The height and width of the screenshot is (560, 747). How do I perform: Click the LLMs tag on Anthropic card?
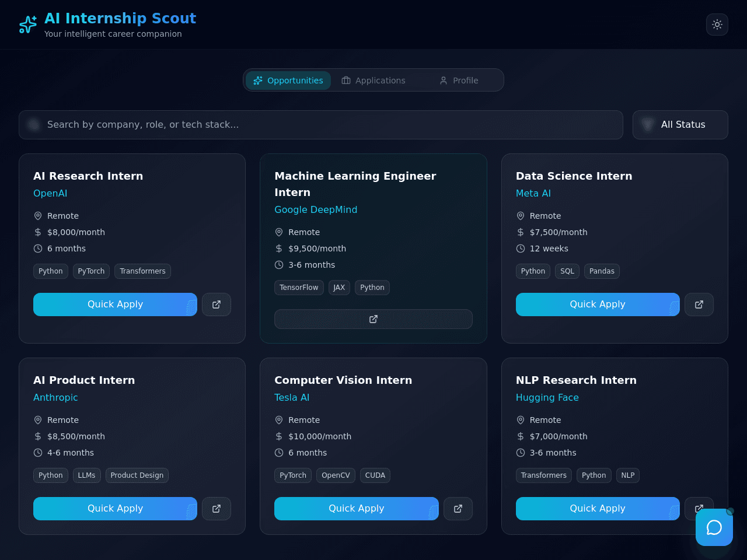click(86, 475)
